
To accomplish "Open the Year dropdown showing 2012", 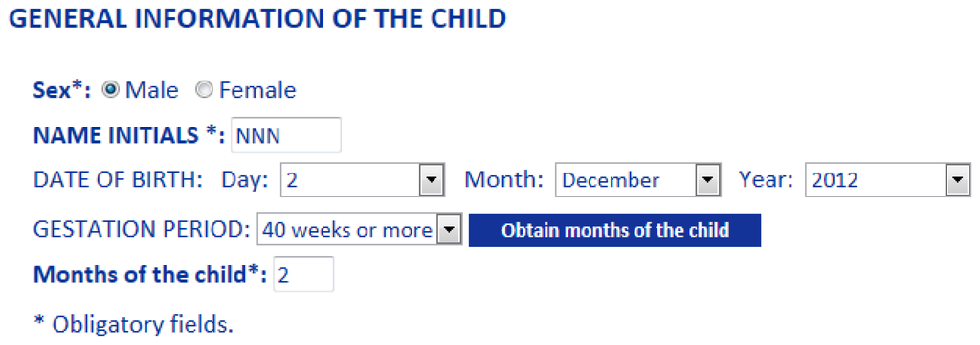I will point(887,180).
